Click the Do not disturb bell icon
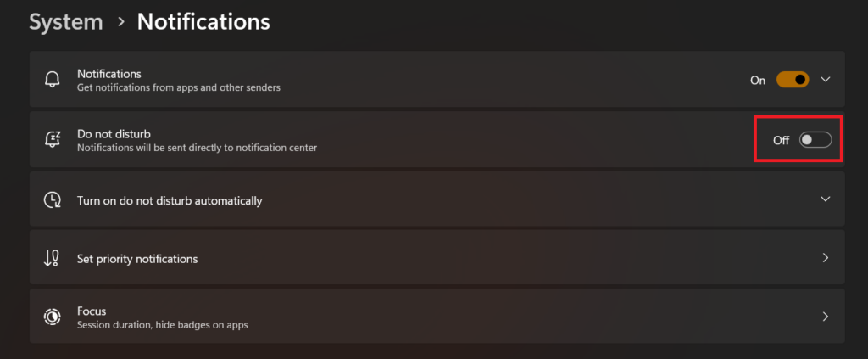The width and height of the screenshot is (868, 359). [x=53, y=140]
